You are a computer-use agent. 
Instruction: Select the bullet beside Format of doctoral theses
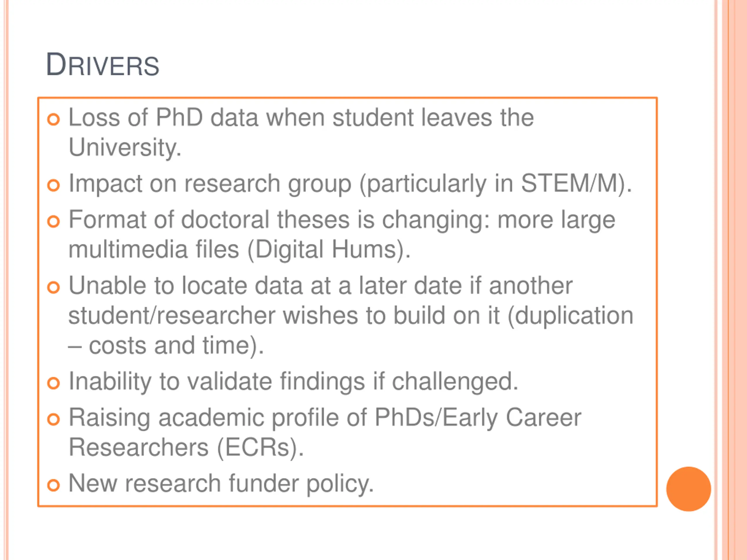click(53, 221)
